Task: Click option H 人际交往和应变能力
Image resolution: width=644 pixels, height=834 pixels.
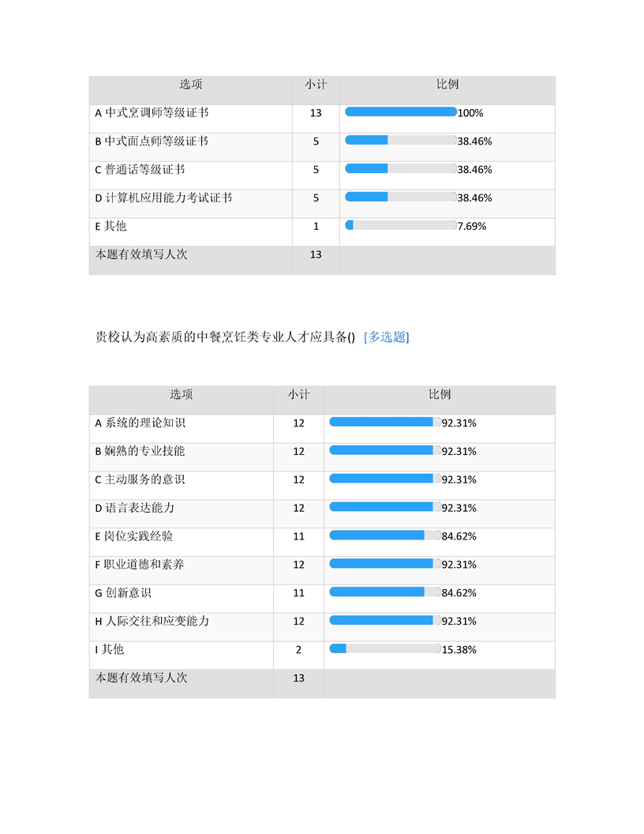Action: tap(152, 622)
